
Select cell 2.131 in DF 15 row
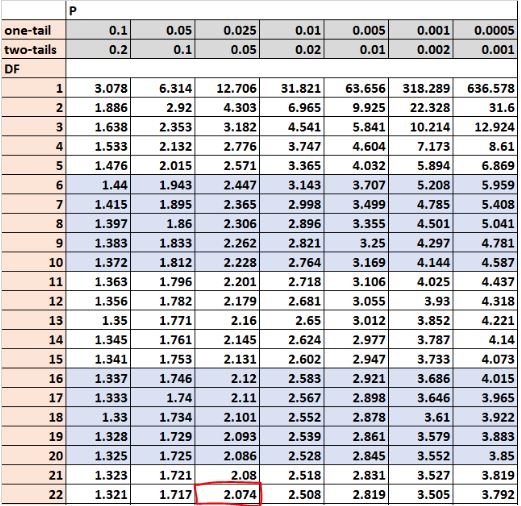point(227,359)
